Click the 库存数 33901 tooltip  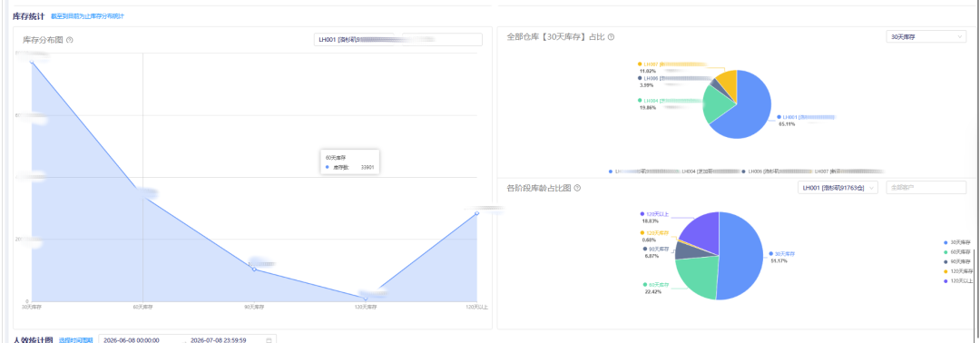coord(349,162)
